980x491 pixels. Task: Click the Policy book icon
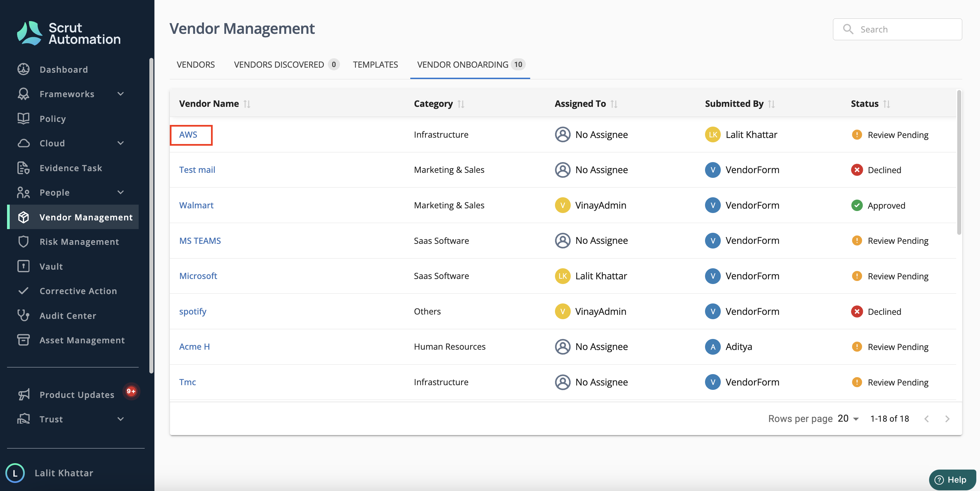[23, 119]
